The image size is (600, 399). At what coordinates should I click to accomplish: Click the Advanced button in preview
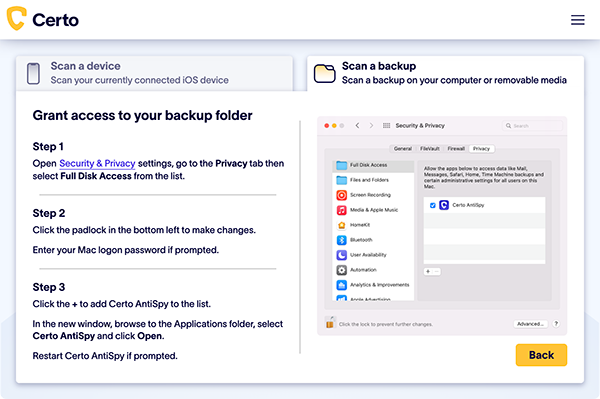point(530,324)
